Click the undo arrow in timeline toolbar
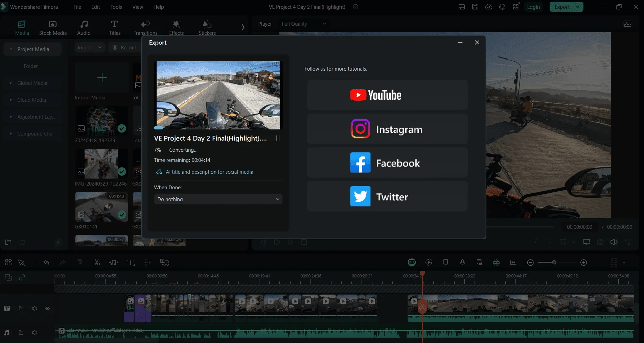 46,263
